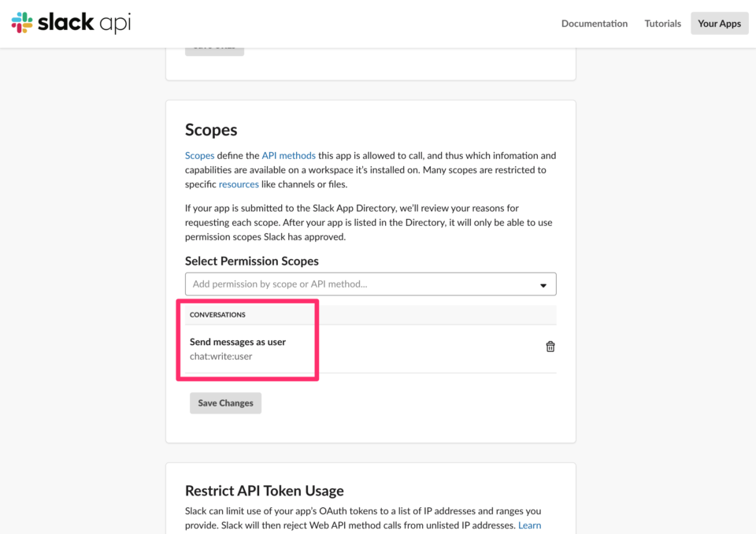Open the permission scope dropdown arrow
The height and width of the screenshot is (534, 756).
543,284
